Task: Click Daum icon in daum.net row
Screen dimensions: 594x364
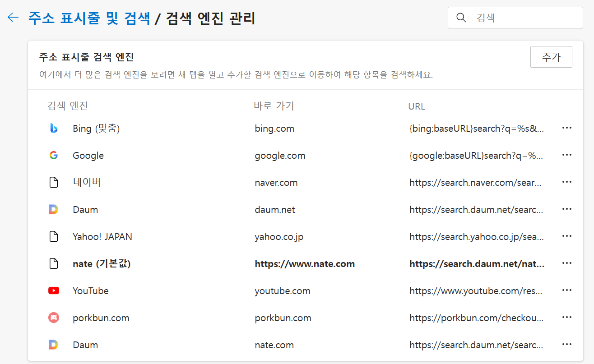Action: (x=54, y=210)
